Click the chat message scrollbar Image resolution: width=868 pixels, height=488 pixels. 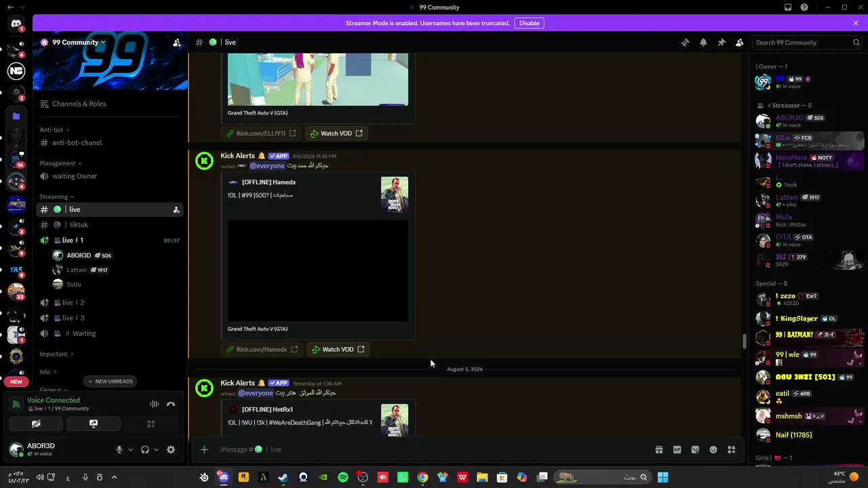[744, 342]
